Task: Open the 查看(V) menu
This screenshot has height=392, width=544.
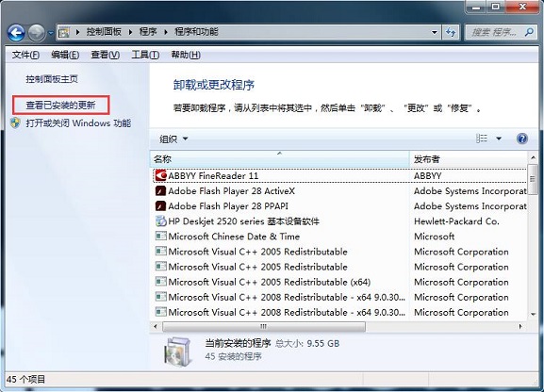Action: [105, 55]
